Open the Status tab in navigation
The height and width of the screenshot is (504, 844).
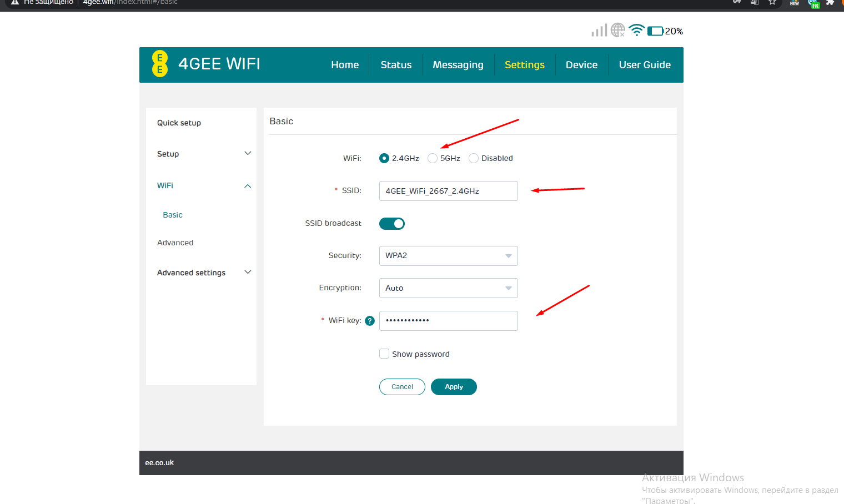coord(396,65)
